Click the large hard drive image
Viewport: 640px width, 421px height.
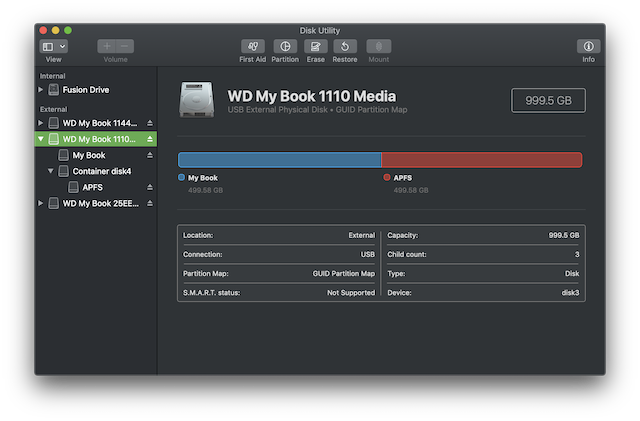point(197,99)
